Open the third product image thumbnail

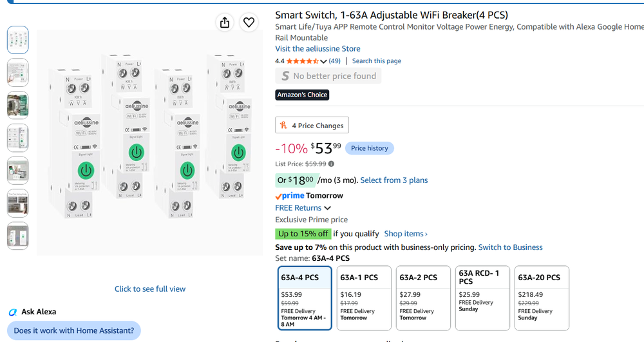click(x=17, y=105)
